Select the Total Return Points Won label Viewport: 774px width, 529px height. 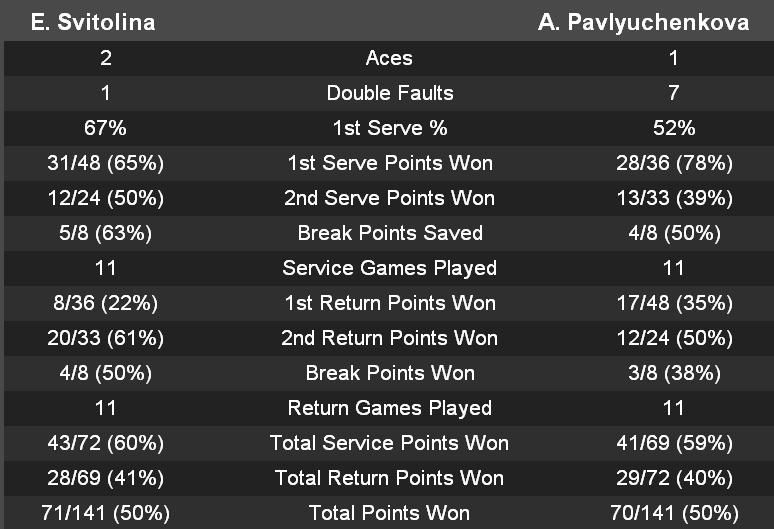(389, 478)
